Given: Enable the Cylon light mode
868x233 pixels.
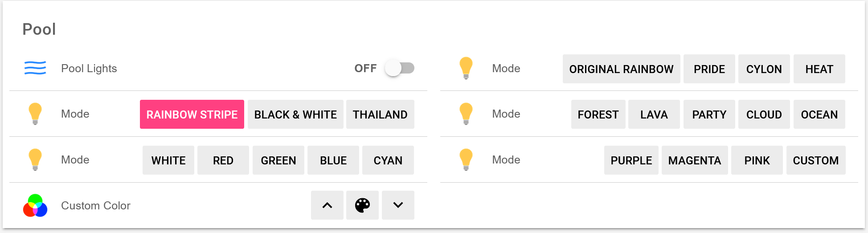Looking at the screenshot, I should (x=764, y=69).
